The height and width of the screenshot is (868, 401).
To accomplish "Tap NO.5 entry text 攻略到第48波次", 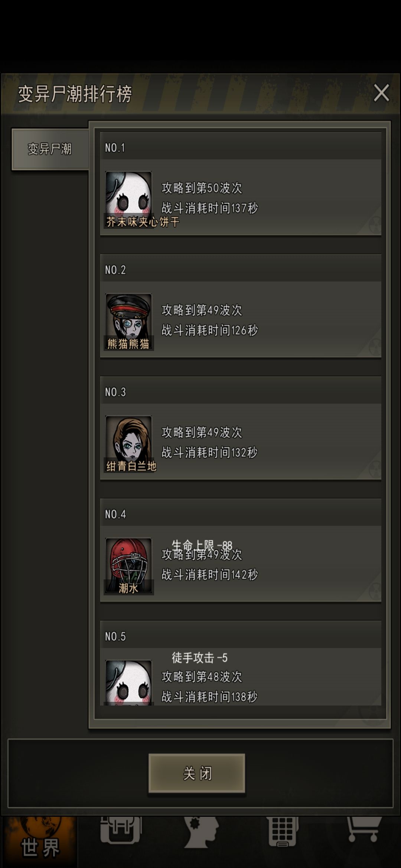I will click(202, 677).
